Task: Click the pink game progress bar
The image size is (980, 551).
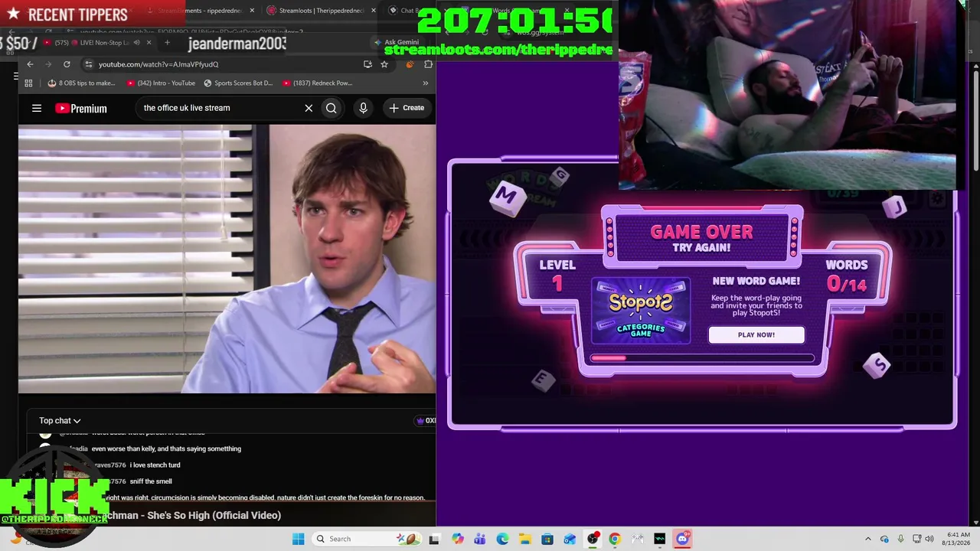Action: tap(702, 357)
